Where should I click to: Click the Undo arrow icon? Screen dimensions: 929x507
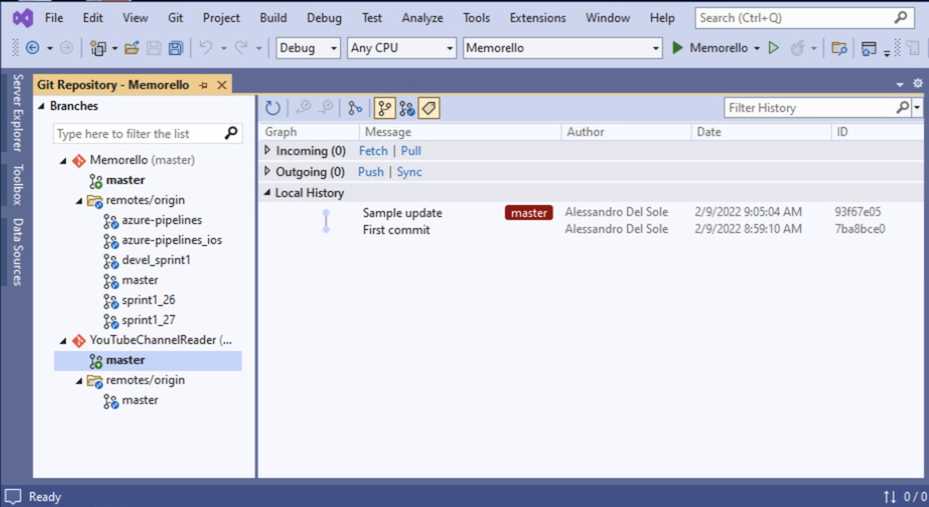[206, 47]
